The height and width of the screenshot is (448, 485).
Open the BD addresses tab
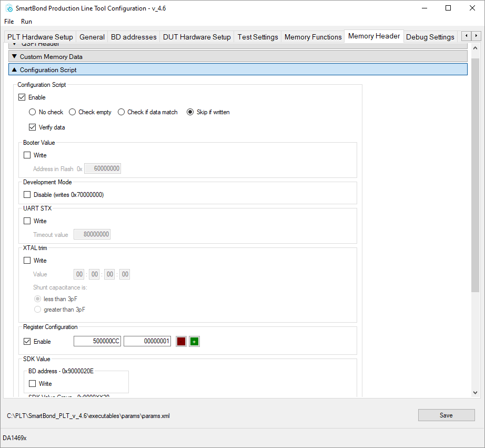coord(134,37)
